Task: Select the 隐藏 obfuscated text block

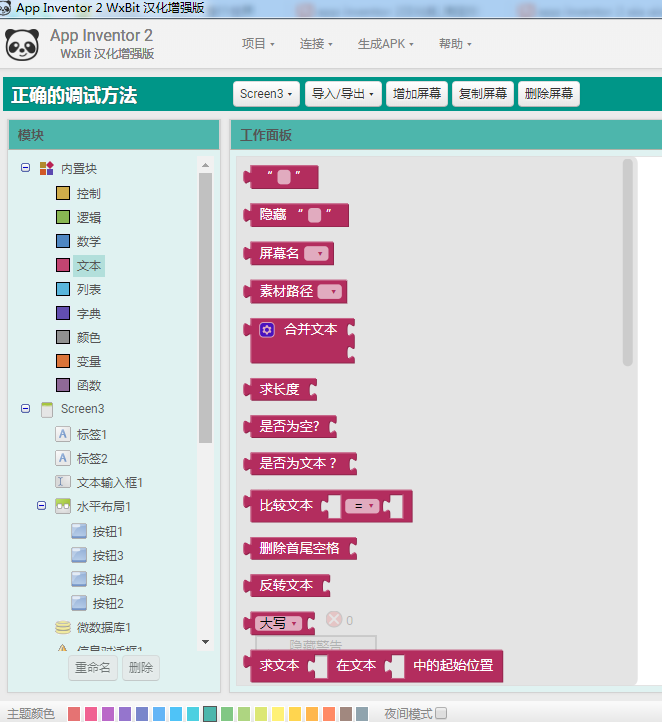Action: coord(296,215)
